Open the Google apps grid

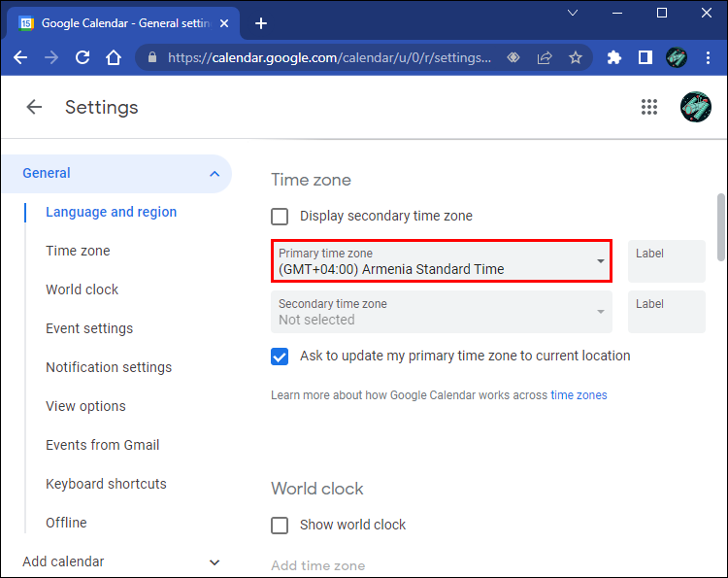point(649,107)
